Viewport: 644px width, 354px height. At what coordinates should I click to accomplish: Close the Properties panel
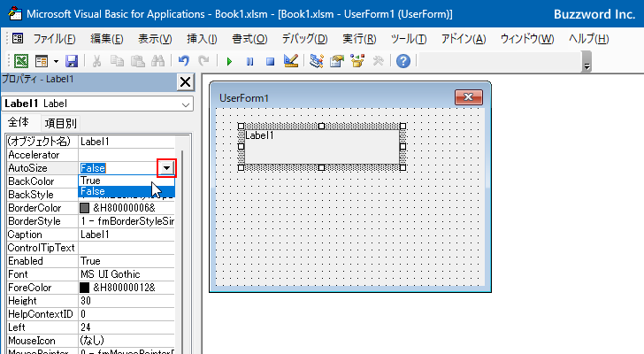pyautogui.click(x=185, y=82)
